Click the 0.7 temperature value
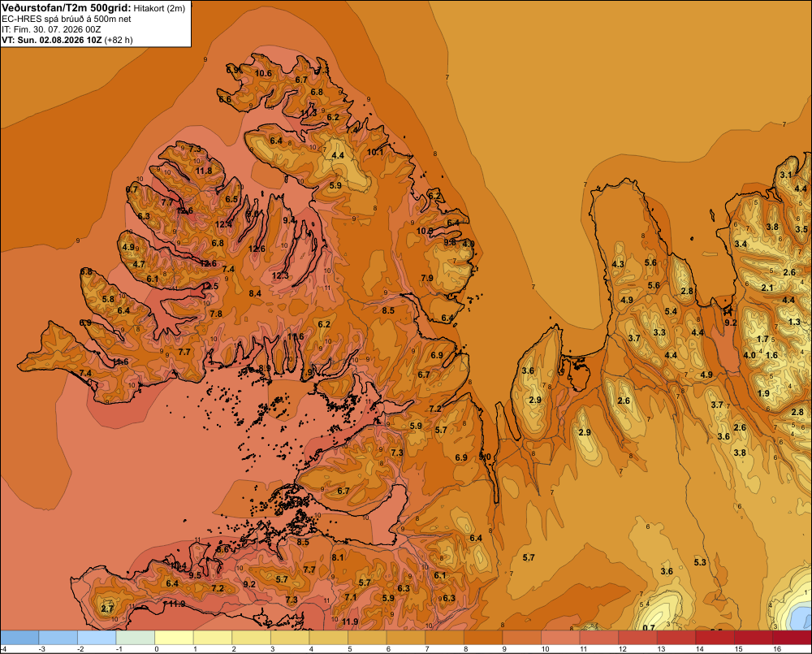The height and width of the screenshot is (654, 812). [648, 628]
